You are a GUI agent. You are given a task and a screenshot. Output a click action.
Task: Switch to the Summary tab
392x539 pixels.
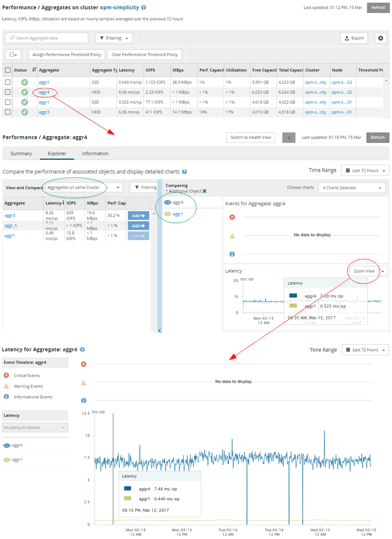point(21,154)
